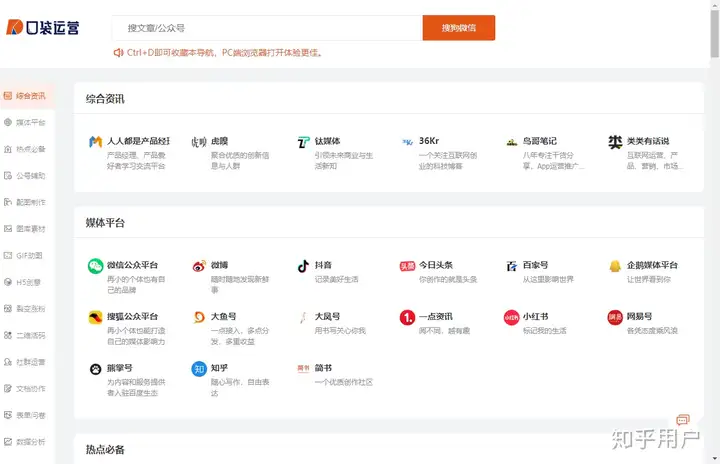720x464 pixels.
Task: Open 图库素材 sidebar category
Action: coord(27,229)
